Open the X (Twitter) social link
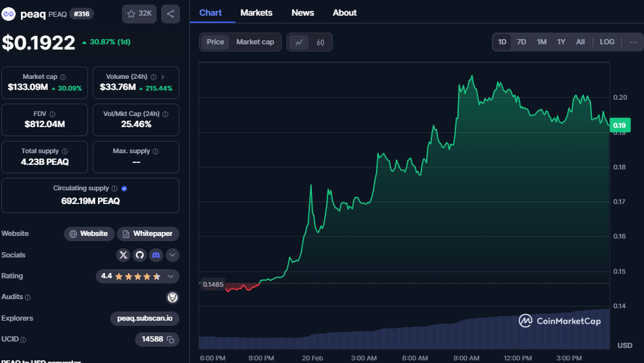 (x=123, y=255)
